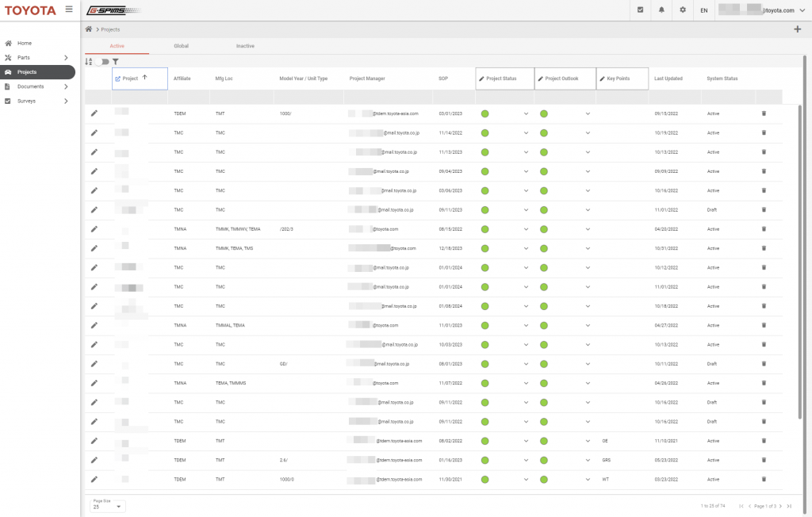Open the Page Size dropdown
Image resolution: width=812 pixels, height=517 pixels.
[x=108, y=506]
